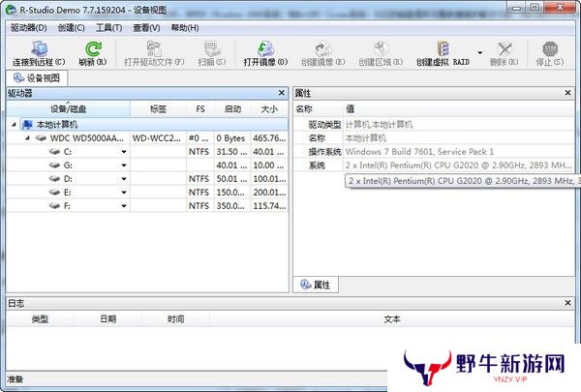Viewport: 581px width, 392px height.
Task: Open the 帮助(H) menu
Action: 185,28
